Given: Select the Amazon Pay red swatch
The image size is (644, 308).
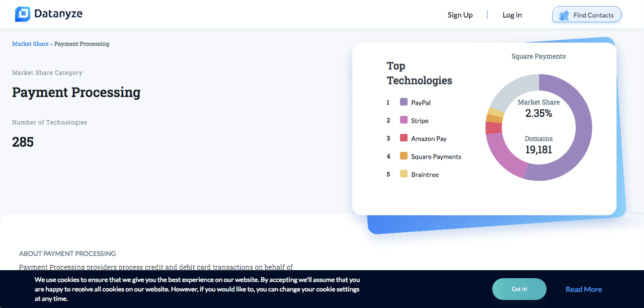Looking at the screenshot, I should tap(404, 138).
